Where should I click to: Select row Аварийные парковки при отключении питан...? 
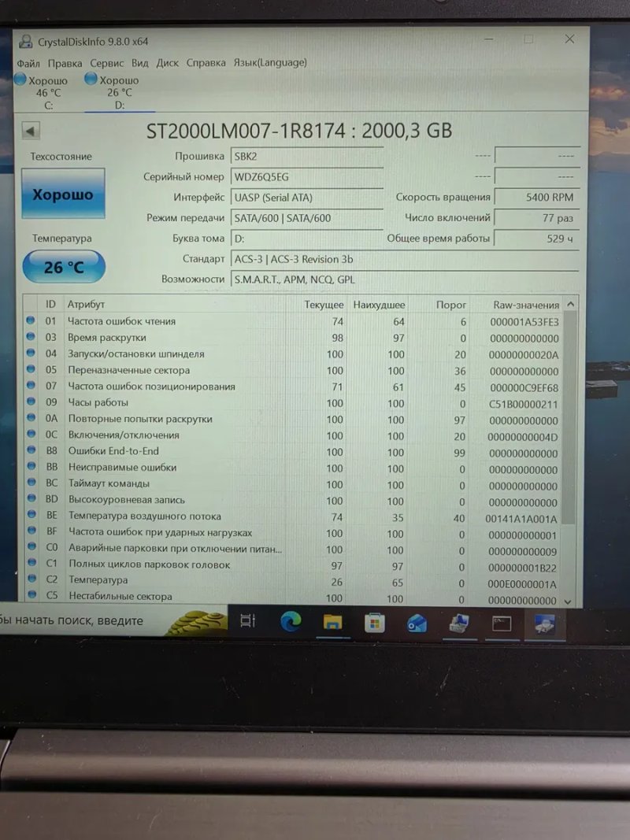point(293,550)
